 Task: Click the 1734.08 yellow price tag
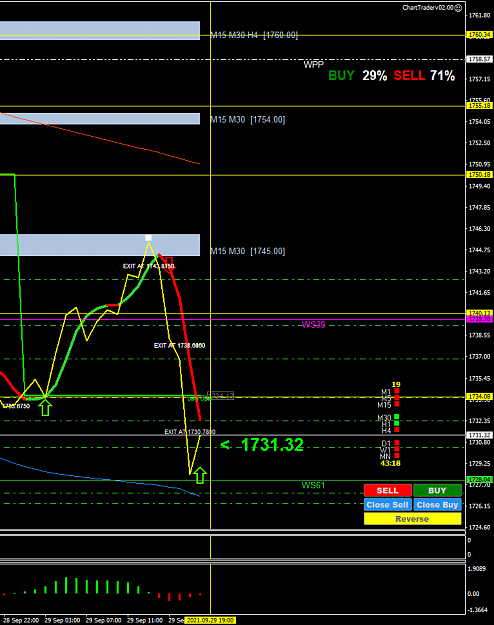tap(480, 397)
